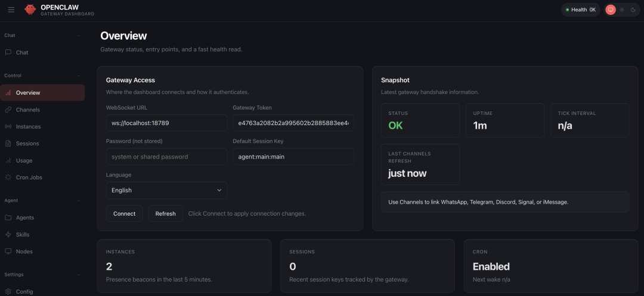Collapse the Control sidebar section
The height and width of the screenshot is (296, 644).
(79, 76)
